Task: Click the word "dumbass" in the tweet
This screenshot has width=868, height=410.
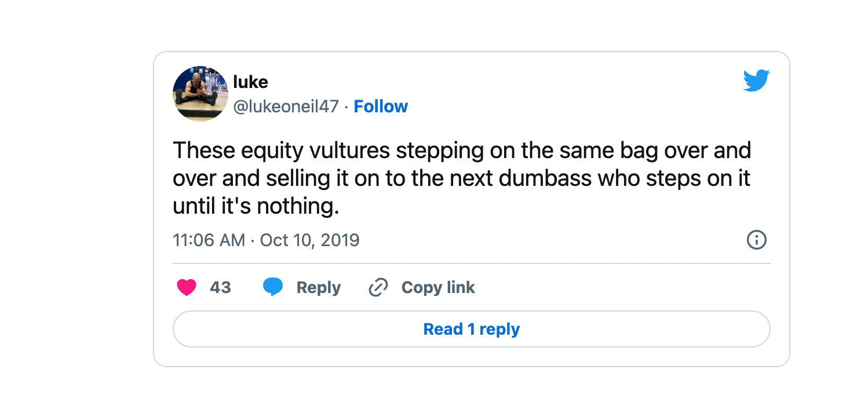Action: pyautogui.click(x=545, y=178)
